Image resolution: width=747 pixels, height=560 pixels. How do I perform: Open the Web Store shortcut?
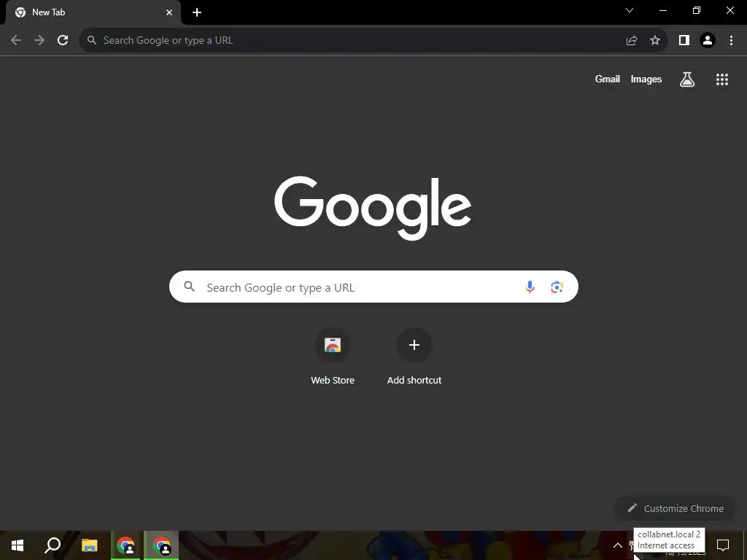tap(333, 357)
